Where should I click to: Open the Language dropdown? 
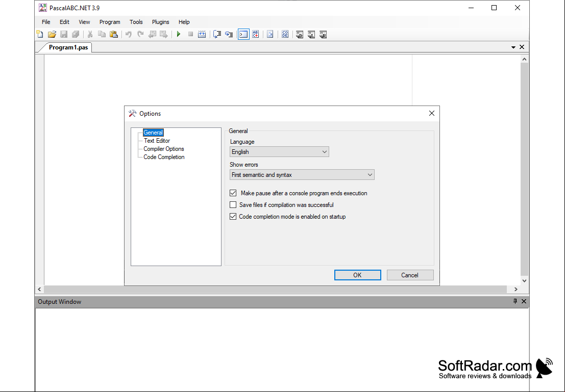point(279,152)
